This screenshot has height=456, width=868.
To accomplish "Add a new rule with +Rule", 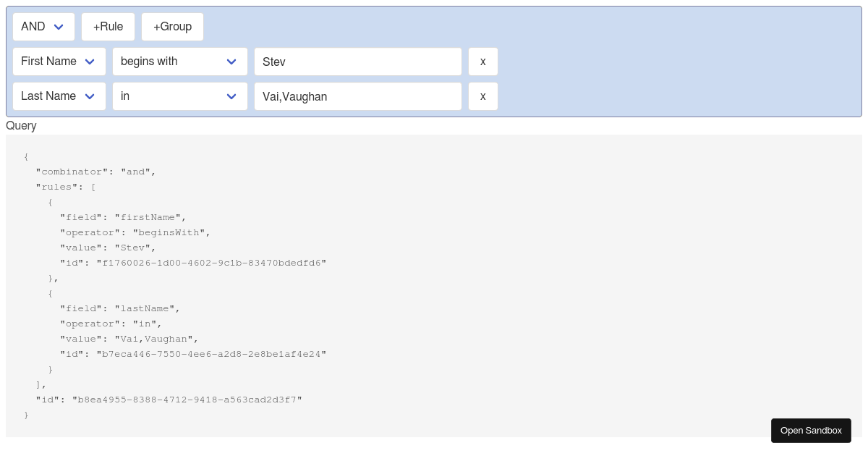I will point(108,26).
